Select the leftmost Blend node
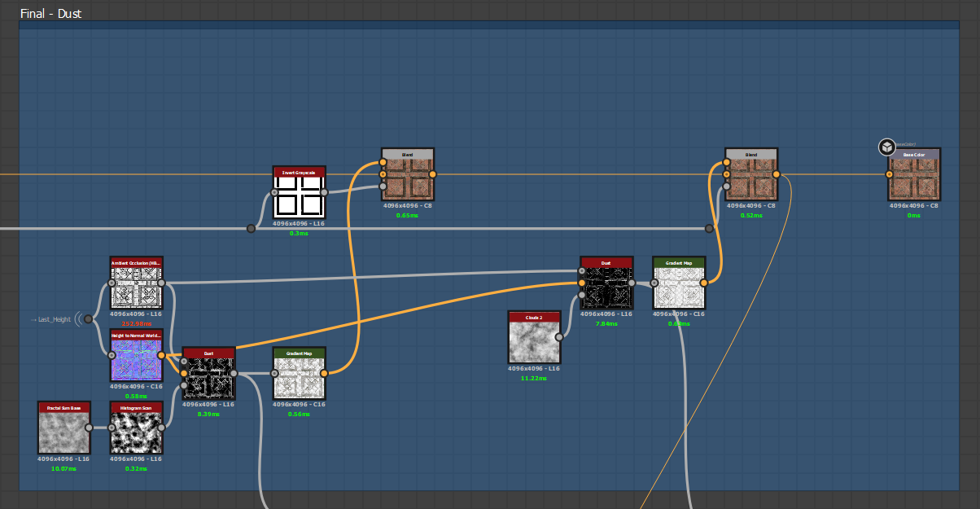Screen dimensions: 980x509 tap(407, 175)
